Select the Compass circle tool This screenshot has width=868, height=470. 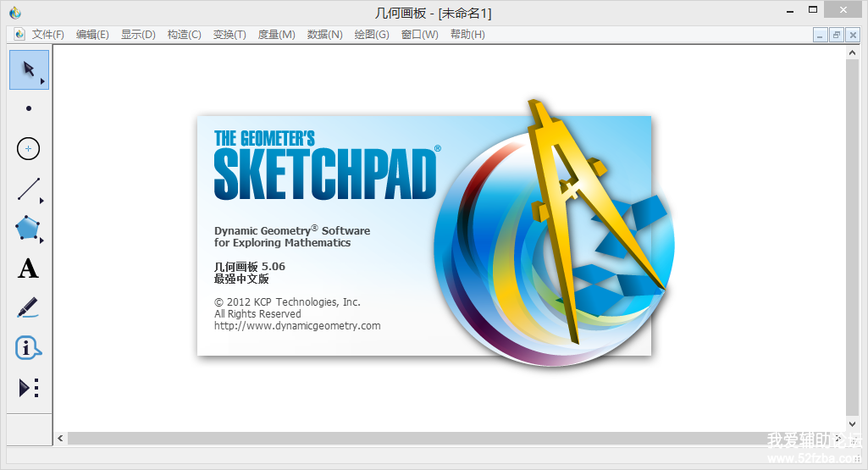(28, 148)
